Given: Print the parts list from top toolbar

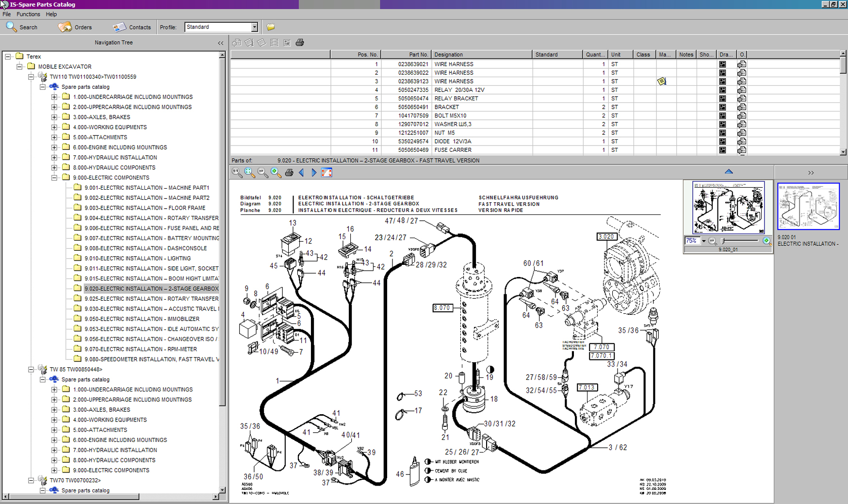Looking at the screenshot, I should [300, 43].
